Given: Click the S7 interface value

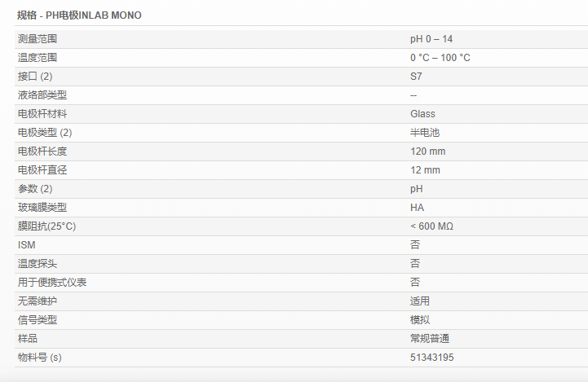Looking at the screenshot, I should [416, 77].
